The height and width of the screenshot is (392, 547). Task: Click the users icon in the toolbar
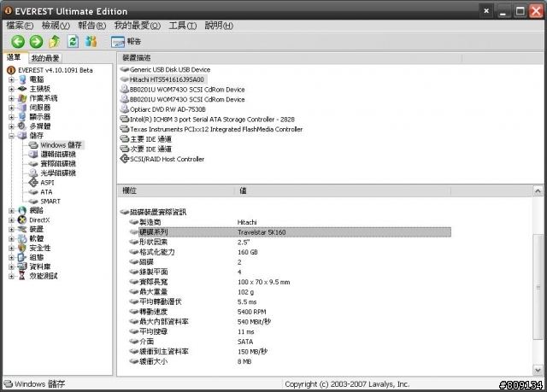pos(91,42)
